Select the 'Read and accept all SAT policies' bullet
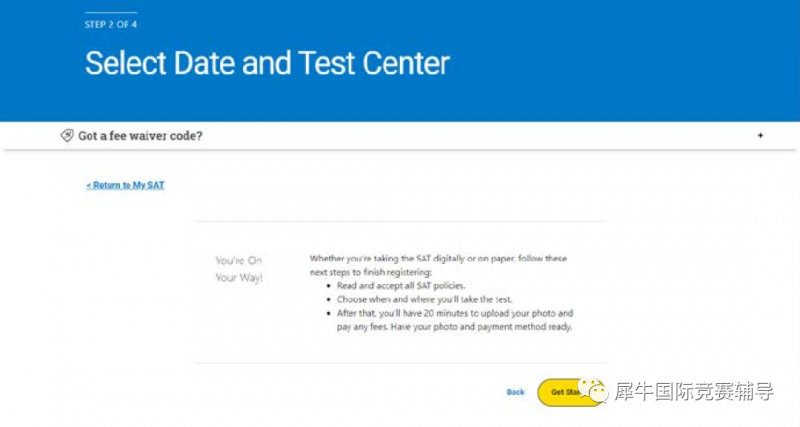Image resolution: width=800 pixels, height=427 pixels. point(401,286)
